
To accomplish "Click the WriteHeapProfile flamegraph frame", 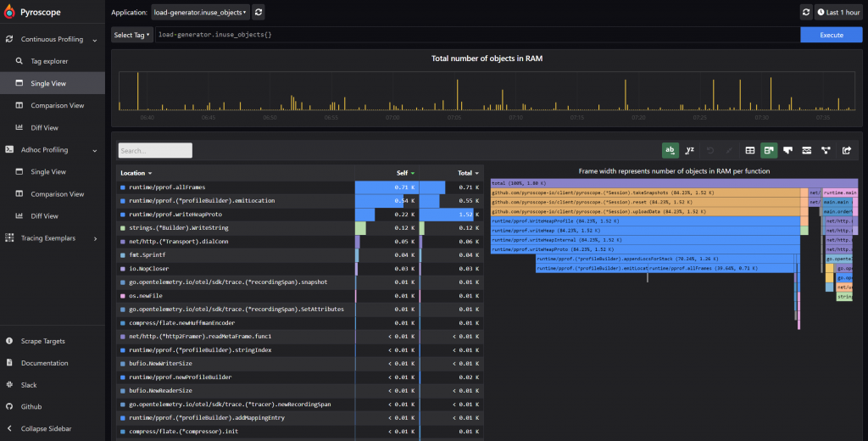I will pos(645,221).
